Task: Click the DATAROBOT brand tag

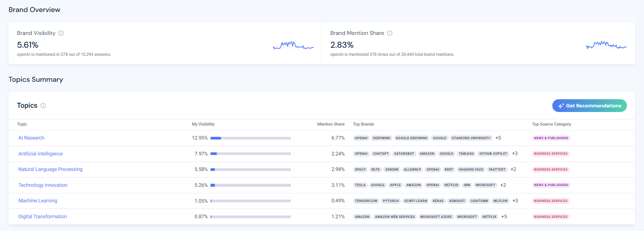Action: pyautogui.click(x=404, y=153)
